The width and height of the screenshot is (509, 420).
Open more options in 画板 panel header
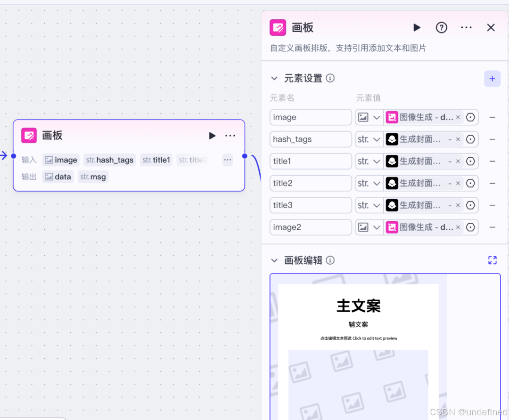(x=466, y=28)
